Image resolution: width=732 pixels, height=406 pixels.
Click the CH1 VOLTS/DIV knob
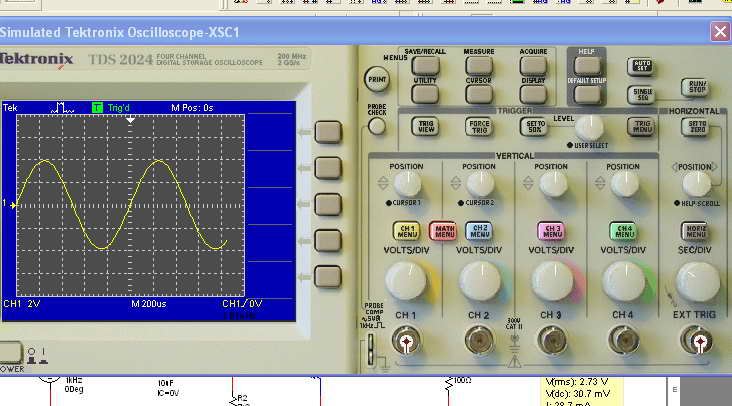tap(406, 280)
